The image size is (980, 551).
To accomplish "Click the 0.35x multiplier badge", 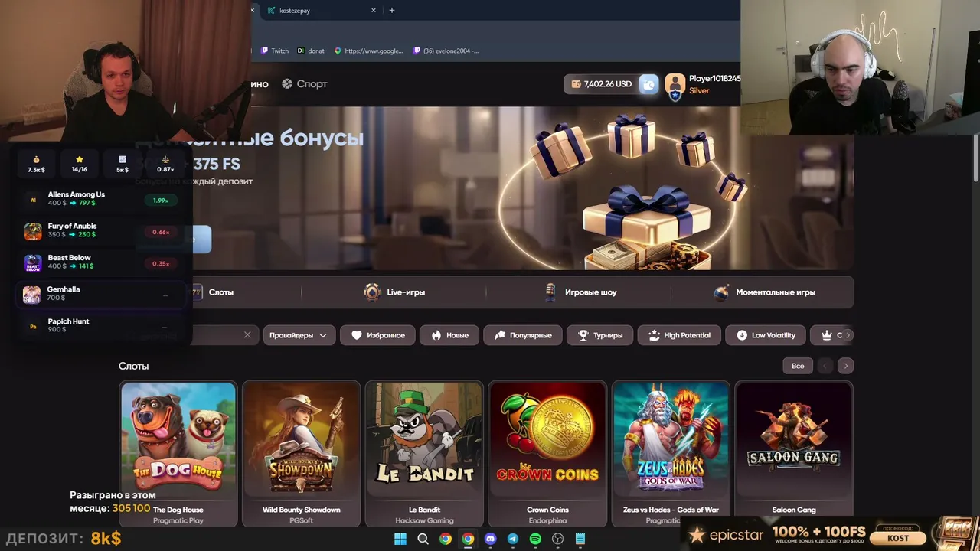I will tap(161, 264).
